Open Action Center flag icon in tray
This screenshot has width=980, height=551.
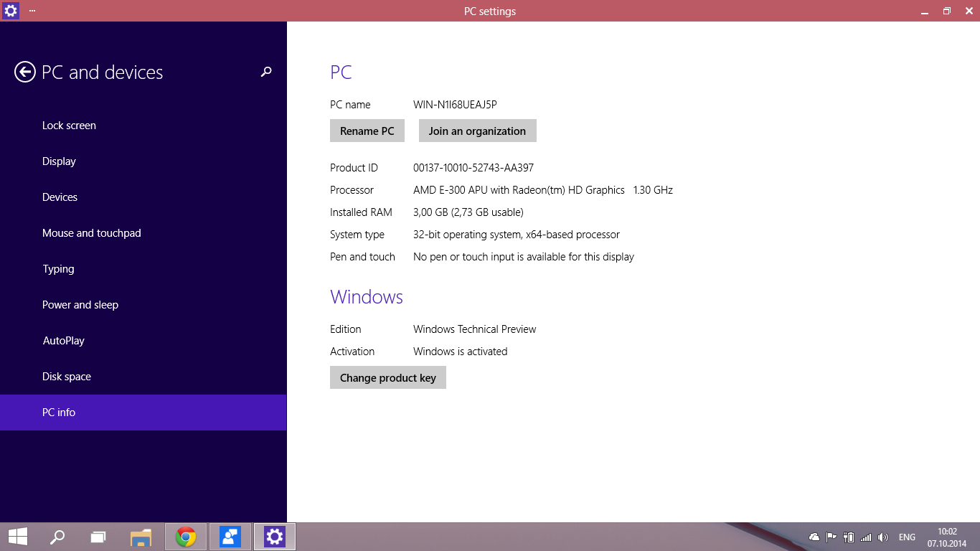(x=831, y=537)
